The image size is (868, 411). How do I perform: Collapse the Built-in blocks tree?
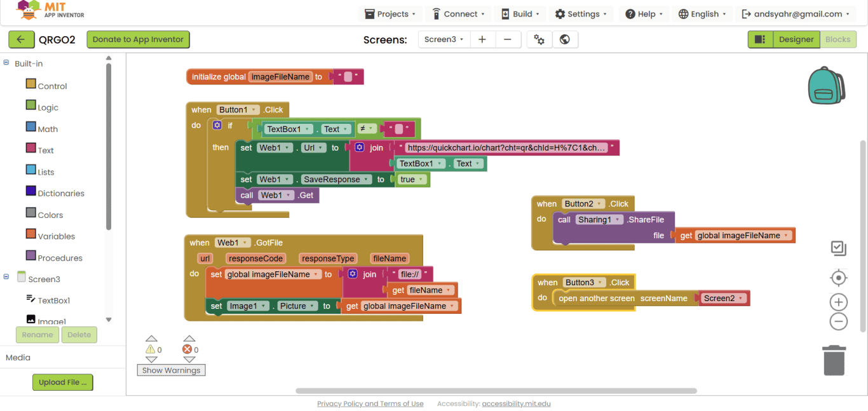tap(6, 63)
